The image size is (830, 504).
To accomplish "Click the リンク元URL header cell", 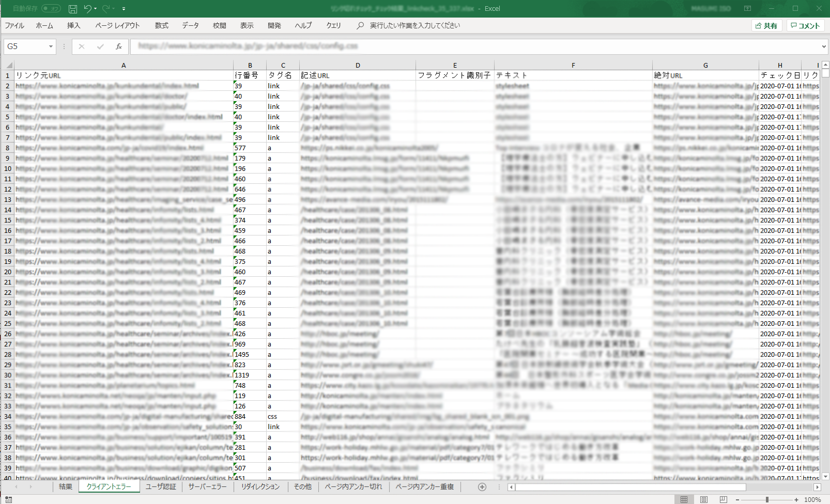I will click(124, 75).
